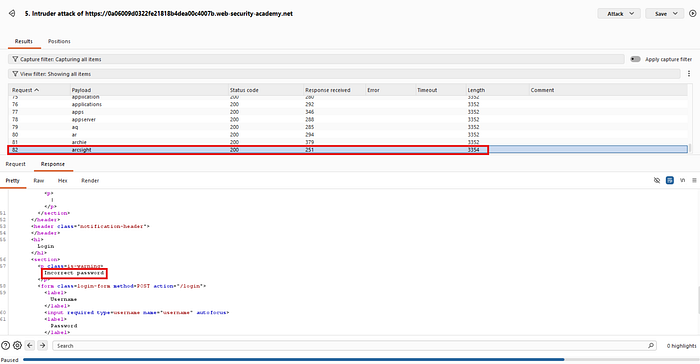Click the Incorrect password text in response
Image resolution: width=700 pixels, height=364 pixels.
click(x=74, y=272)
